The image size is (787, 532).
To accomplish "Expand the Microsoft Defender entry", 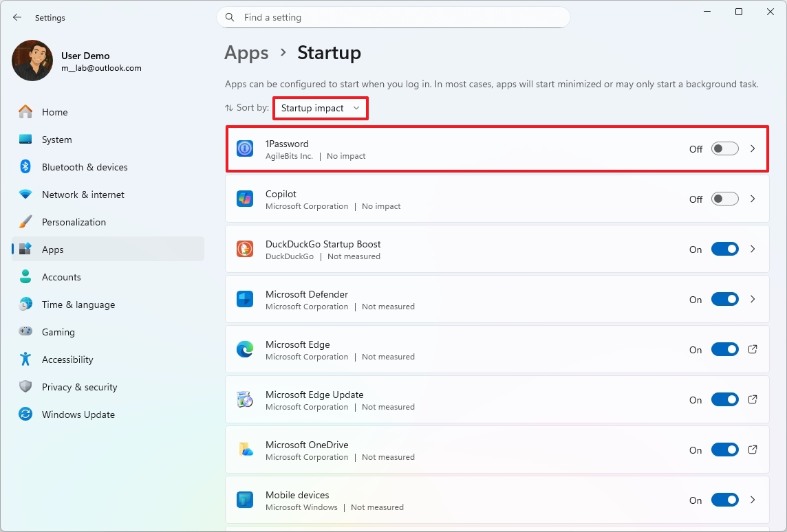I will click(753, 299).
